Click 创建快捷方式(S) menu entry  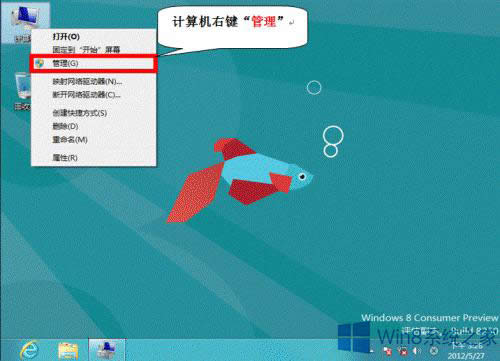pos(93,113)
